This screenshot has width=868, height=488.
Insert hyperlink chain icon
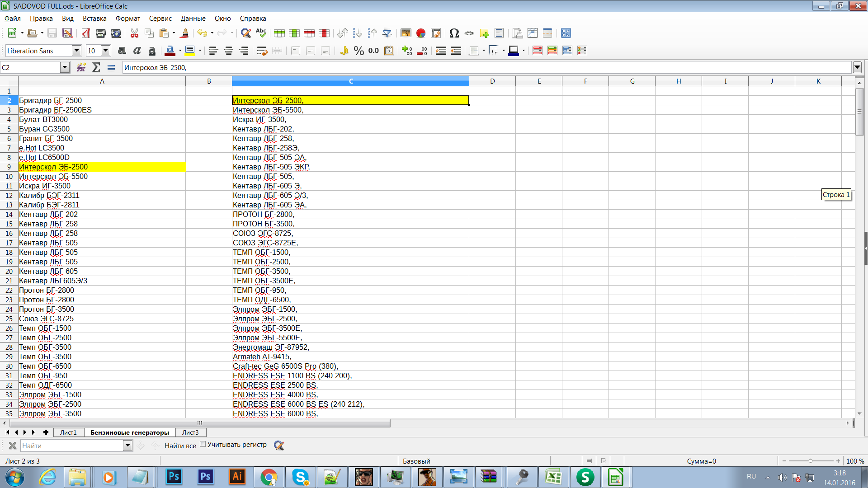coord(469,33)
